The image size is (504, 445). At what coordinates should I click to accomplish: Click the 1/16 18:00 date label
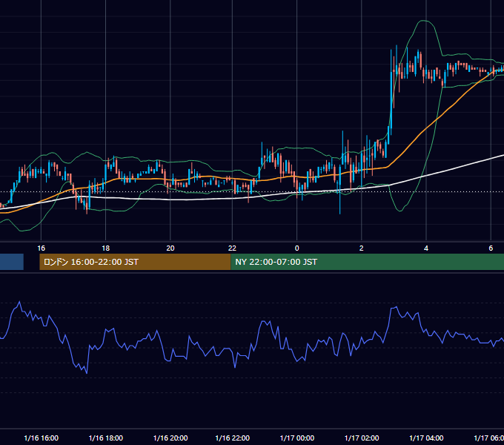(x=106, y=438)
